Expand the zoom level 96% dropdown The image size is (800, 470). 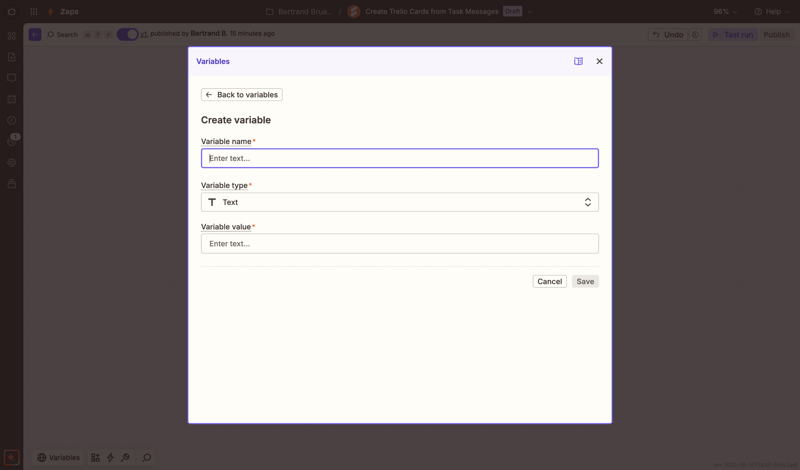tap(724, 11)
